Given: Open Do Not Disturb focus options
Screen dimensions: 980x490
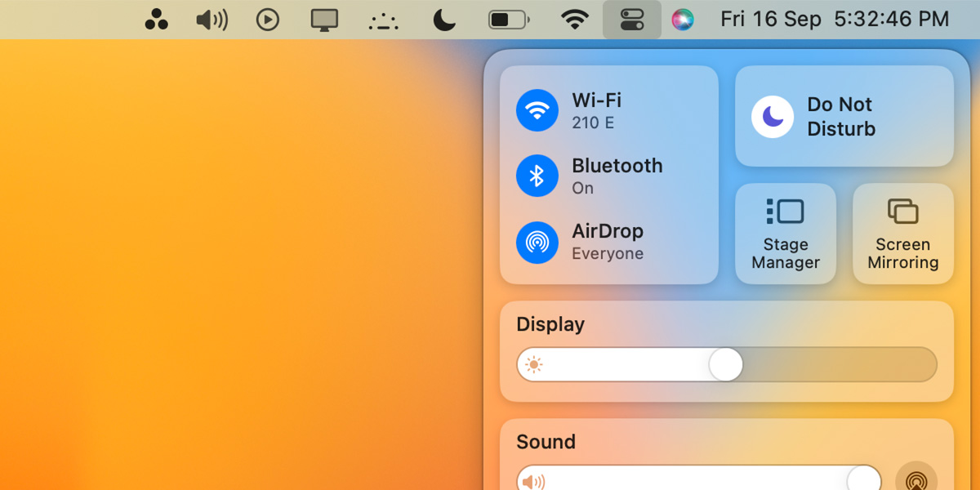Looking at the screenshot, I should point(841,117).
